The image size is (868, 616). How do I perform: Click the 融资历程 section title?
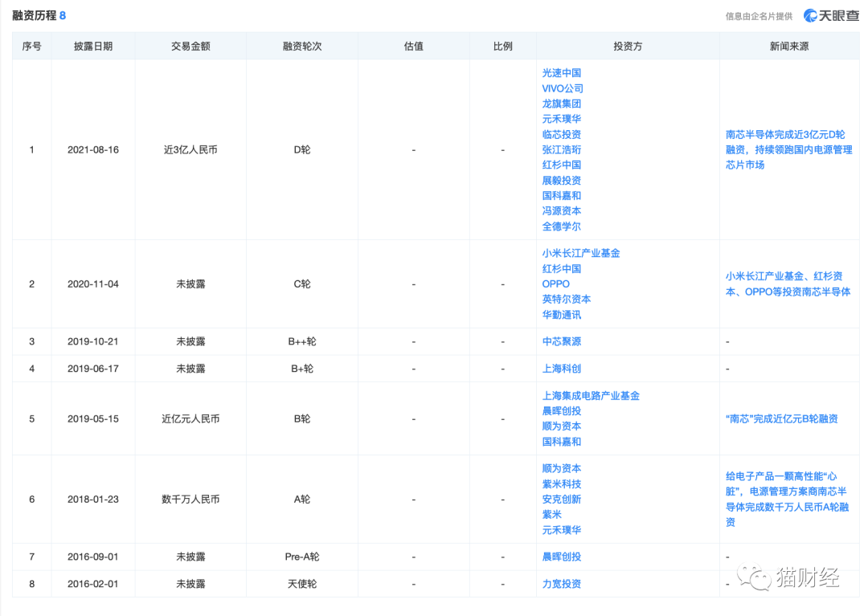(x=35, y=15)
